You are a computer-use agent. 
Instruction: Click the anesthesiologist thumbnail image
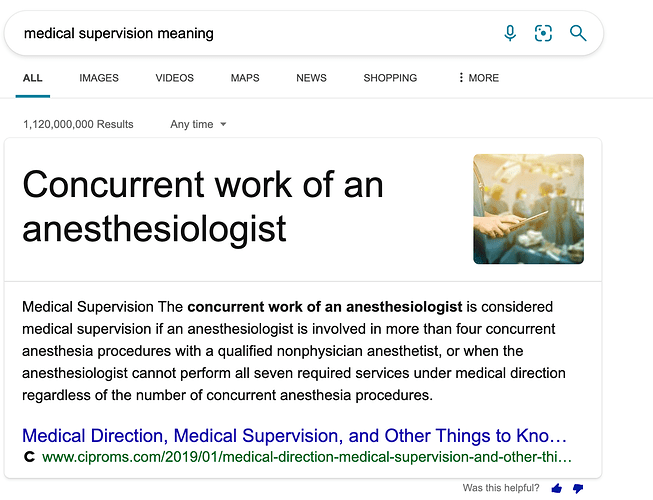coord(528,209)
